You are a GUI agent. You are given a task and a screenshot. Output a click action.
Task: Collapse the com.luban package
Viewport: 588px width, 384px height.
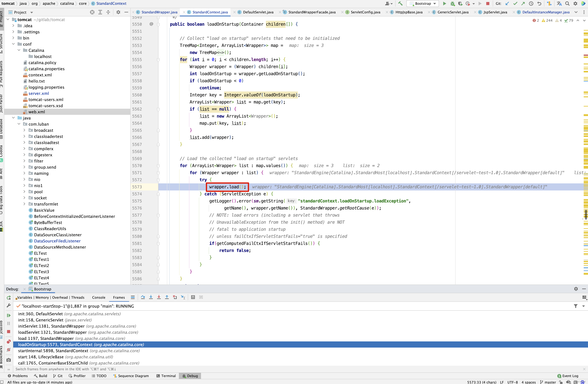(x=19, y=124)
